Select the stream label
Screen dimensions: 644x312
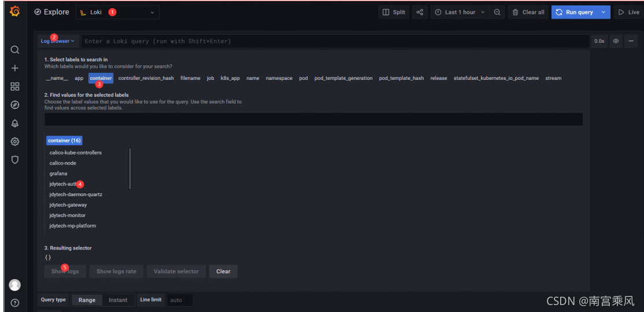coord(553,78)
